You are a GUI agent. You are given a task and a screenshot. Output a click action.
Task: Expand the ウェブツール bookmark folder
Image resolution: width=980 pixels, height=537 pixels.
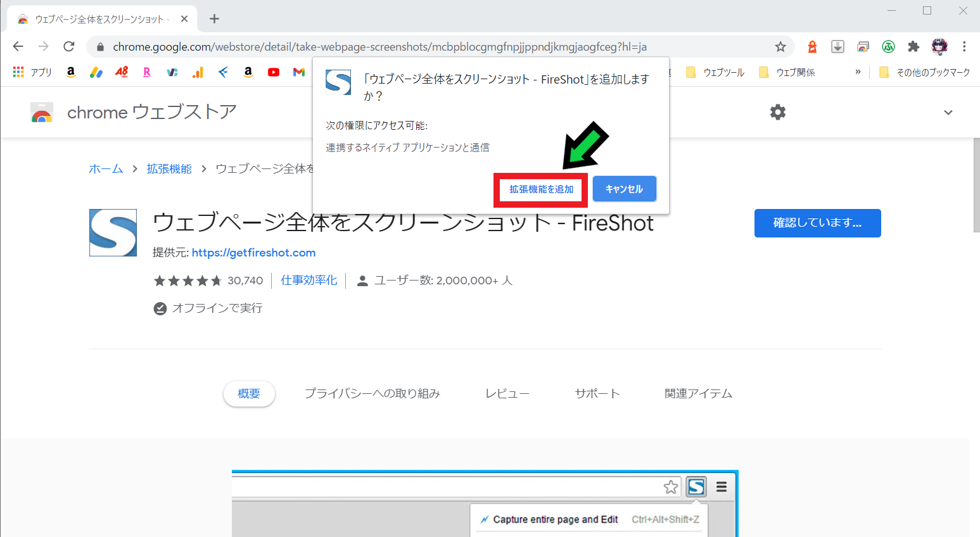715,72
